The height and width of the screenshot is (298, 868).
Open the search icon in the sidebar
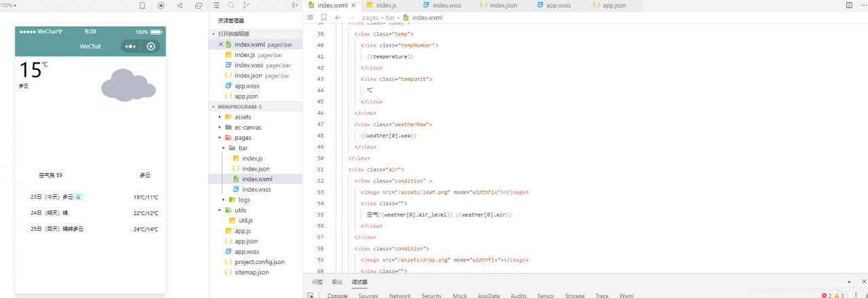[x=231, y=5]
